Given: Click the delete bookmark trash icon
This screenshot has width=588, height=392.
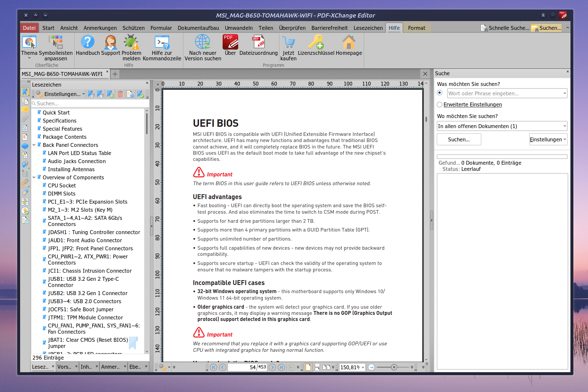Looking at the screenshot, I should (120, 94).
